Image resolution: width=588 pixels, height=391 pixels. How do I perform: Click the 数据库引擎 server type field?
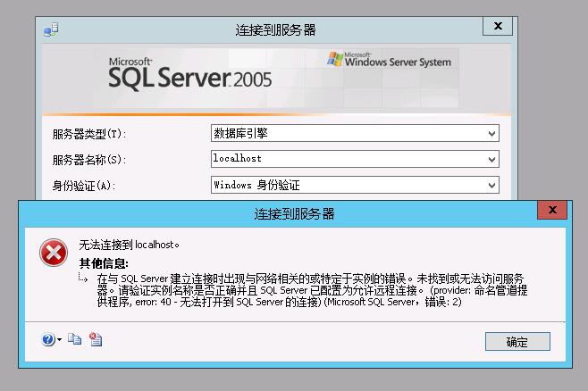click(x=355, y=133)
